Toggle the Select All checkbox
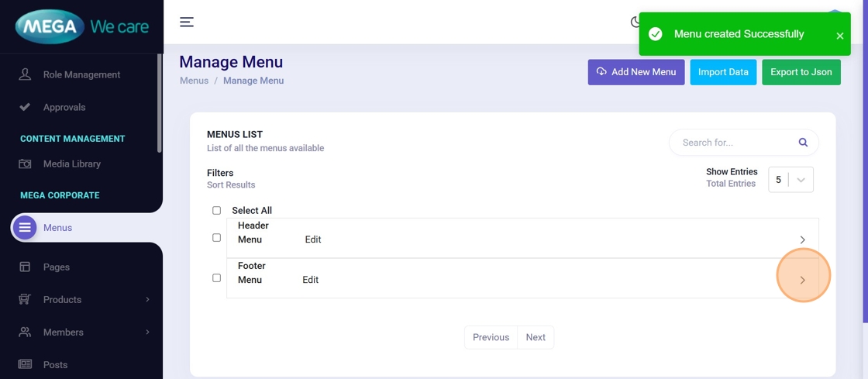 (217, 211)
